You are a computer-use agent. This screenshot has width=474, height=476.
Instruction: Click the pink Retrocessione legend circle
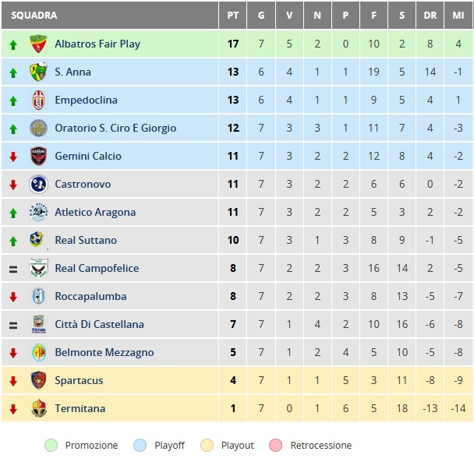(275, 446)
